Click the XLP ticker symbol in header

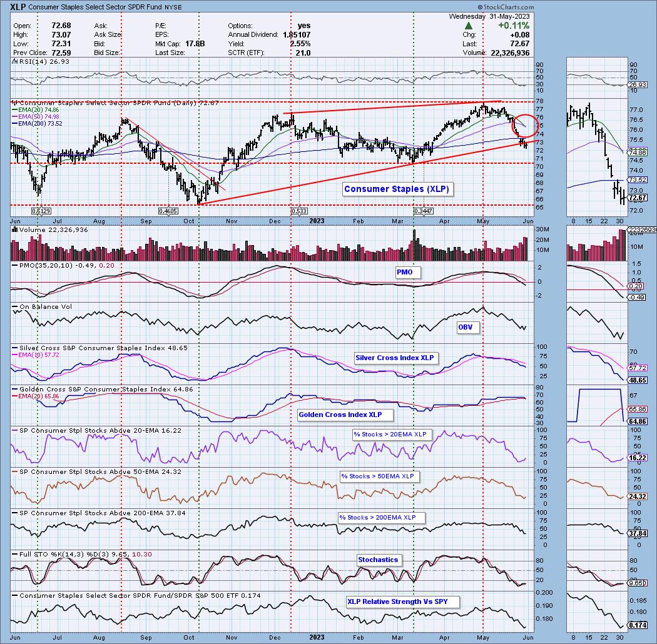tap(18, 7)
